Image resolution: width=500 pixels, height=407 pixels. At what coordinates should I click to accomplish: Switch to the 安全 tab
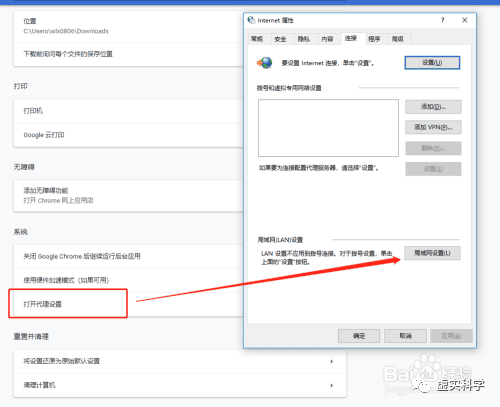point(280,39)
